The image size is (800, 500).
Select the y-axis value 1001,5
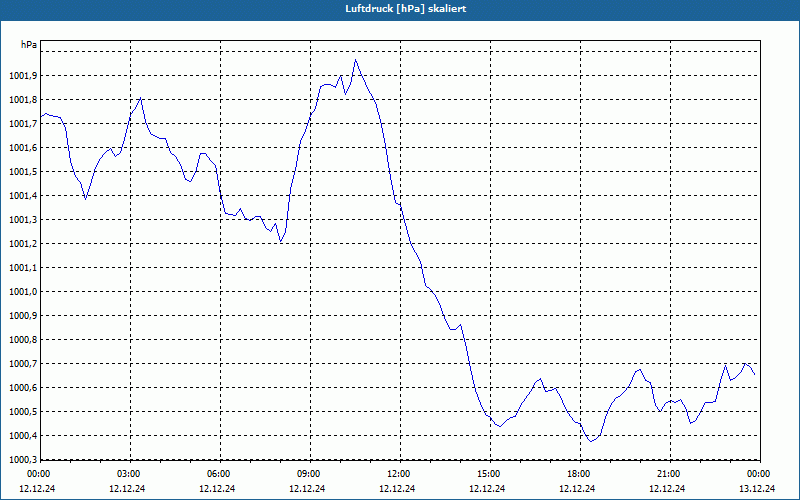[23, 171]
